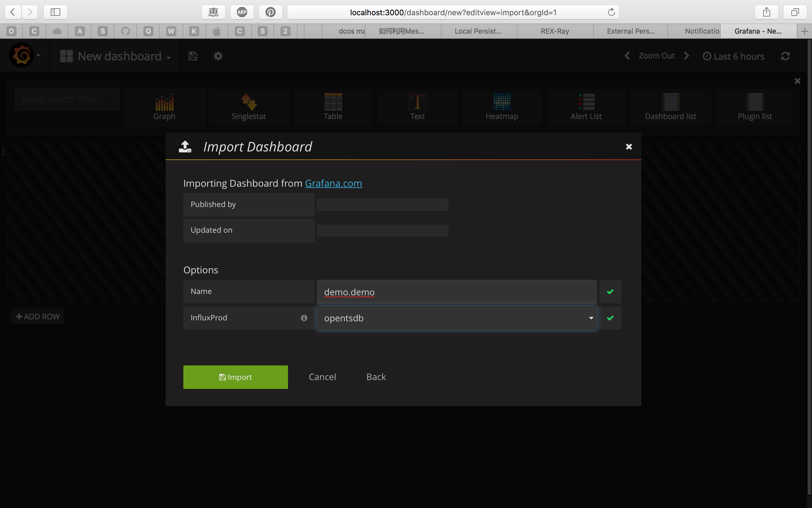
Task: Click Cancel in the import dialog
Action: coord(322,377)
